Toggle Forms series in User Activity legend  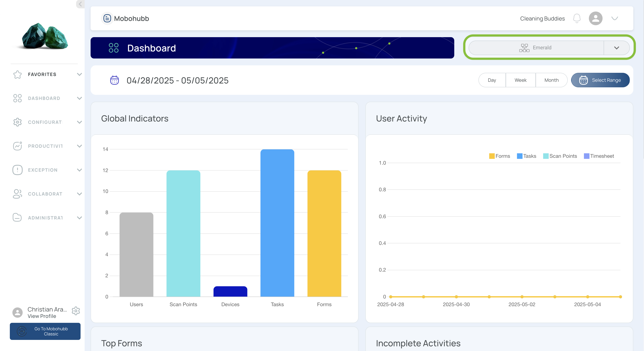pyautogui.click(x=499, y=156)
